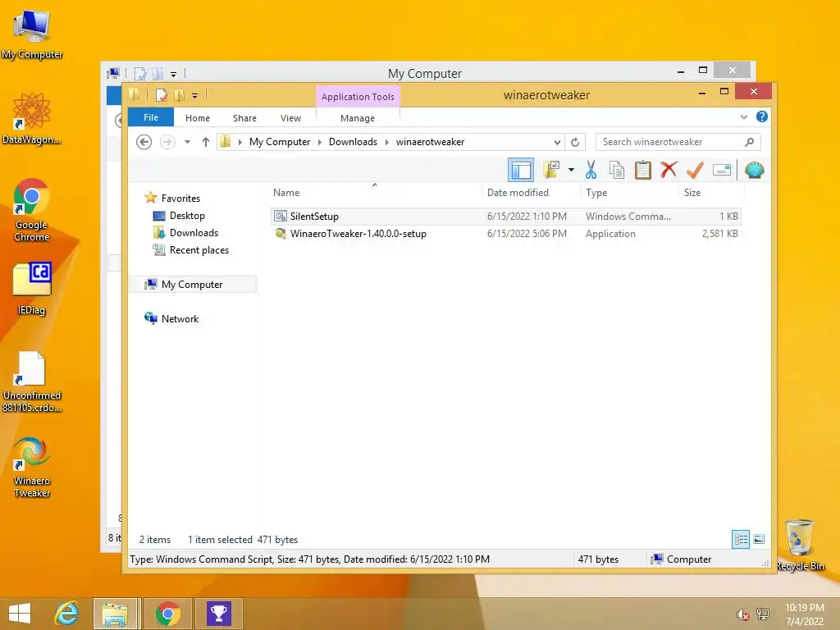Expand the chevron after Downloads breadcrumb
840x630 pixels.
click(x=387, y=142)
